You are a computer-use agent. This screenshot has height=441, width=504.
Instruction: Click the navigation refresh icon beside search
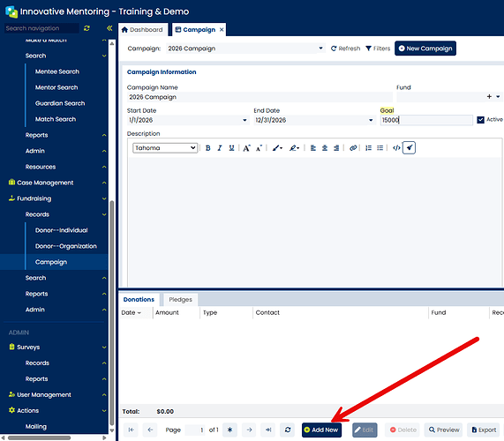pyautogui.click(x=87, y=28)
